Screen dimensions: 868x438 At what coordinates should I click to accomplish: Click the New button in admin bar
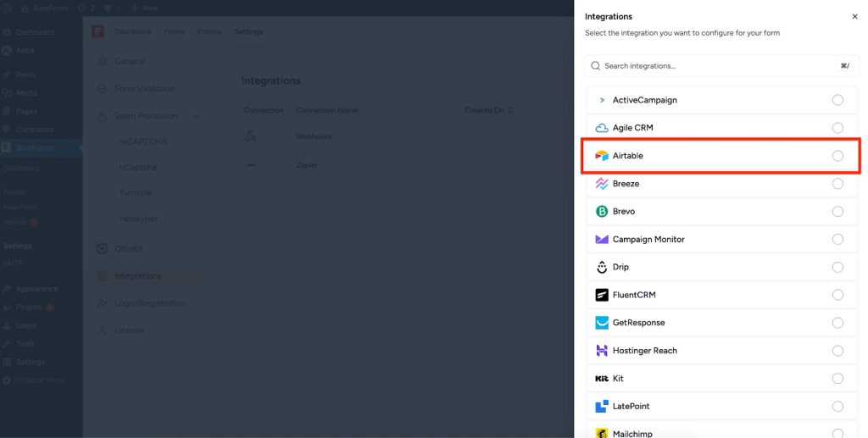144,8
